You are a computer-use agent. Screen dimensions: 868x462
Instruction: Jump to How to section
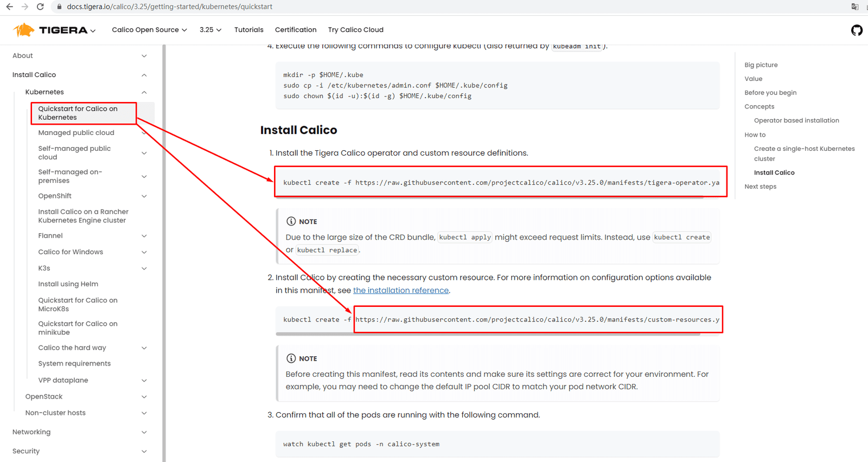[755, 135]
